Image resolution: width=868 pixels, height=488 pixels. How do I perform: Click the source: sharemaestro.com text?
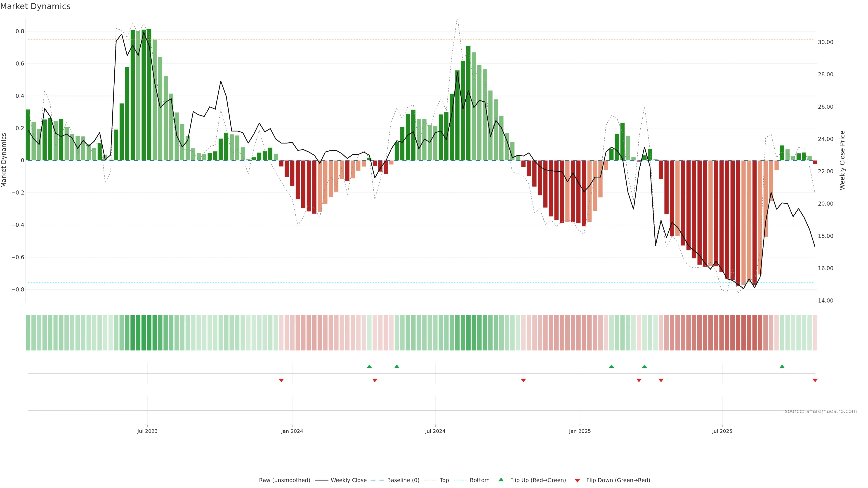point(821,411)
